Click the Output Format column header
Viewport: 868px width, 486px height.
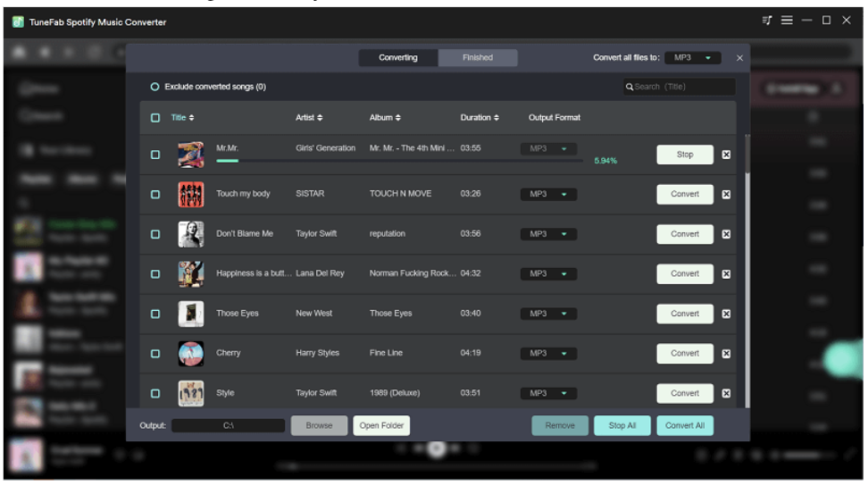point(555,117)
